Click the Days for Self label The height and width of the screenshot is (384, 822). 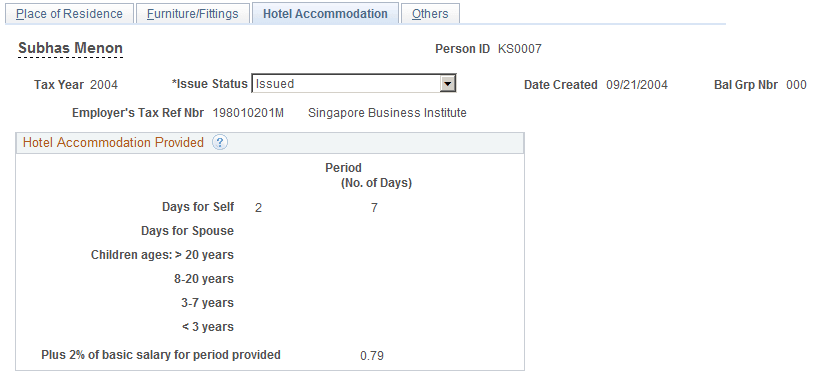click(x=198, y=207)
